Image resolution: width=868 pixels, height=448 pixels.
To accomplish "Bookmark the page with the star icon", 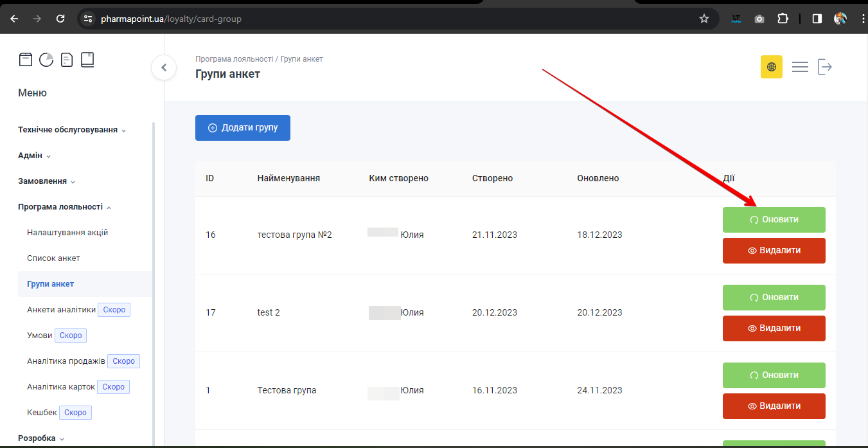I will [704, 19].
